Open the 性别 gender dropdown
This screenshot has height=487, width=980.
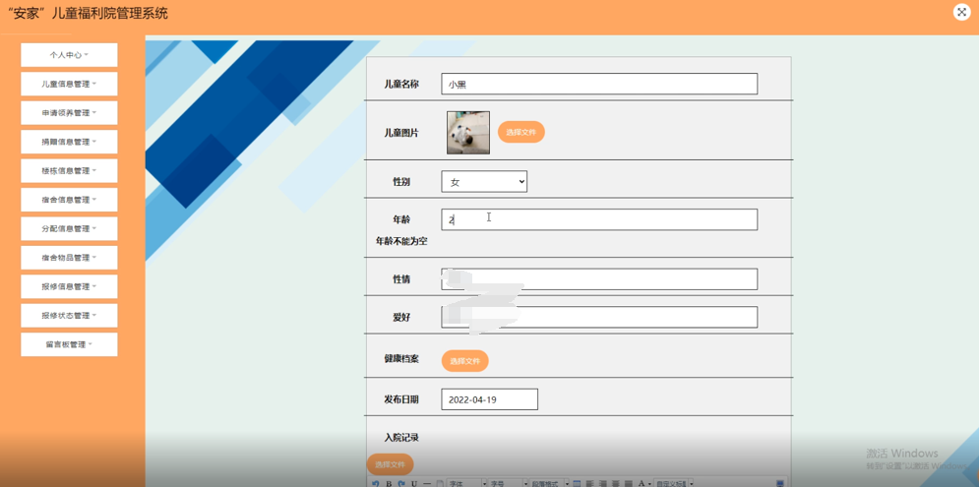coord(484,182)
